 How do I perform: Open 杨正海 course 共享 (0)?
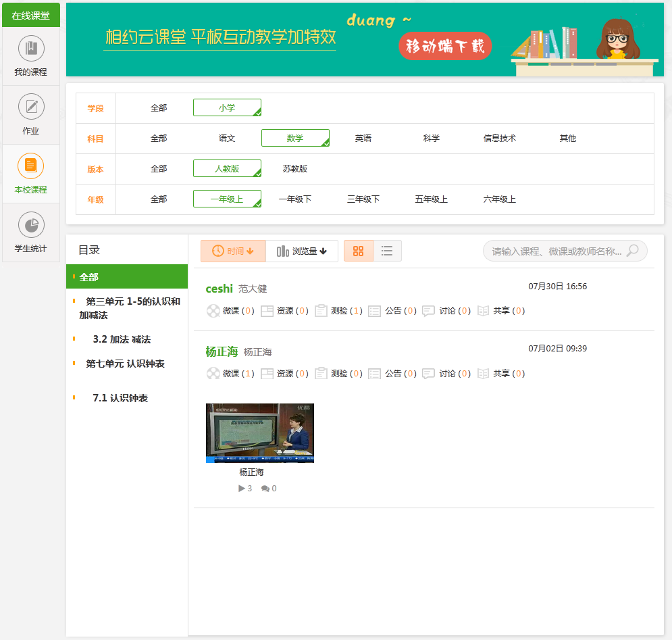coord(501,374)
